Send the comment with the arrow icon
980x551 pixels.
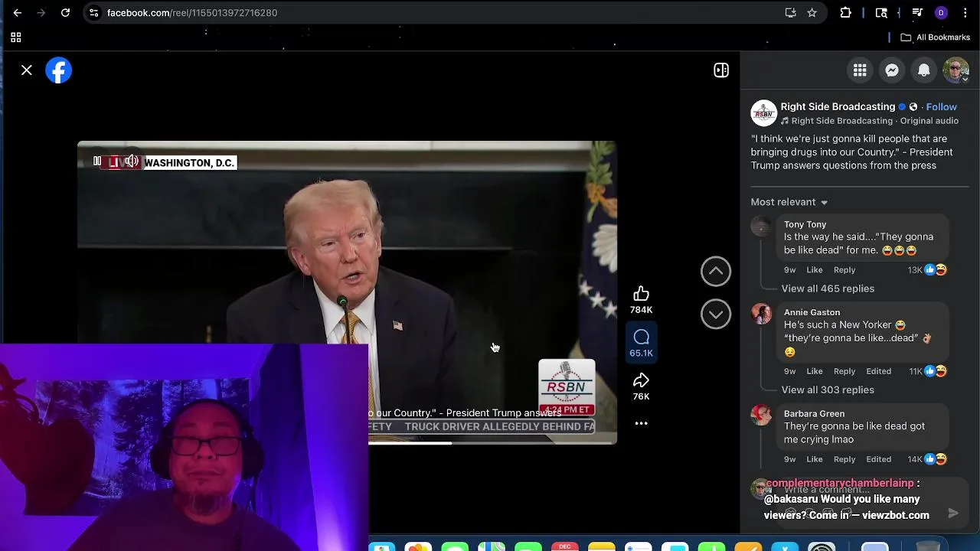[x=953, y=514]
